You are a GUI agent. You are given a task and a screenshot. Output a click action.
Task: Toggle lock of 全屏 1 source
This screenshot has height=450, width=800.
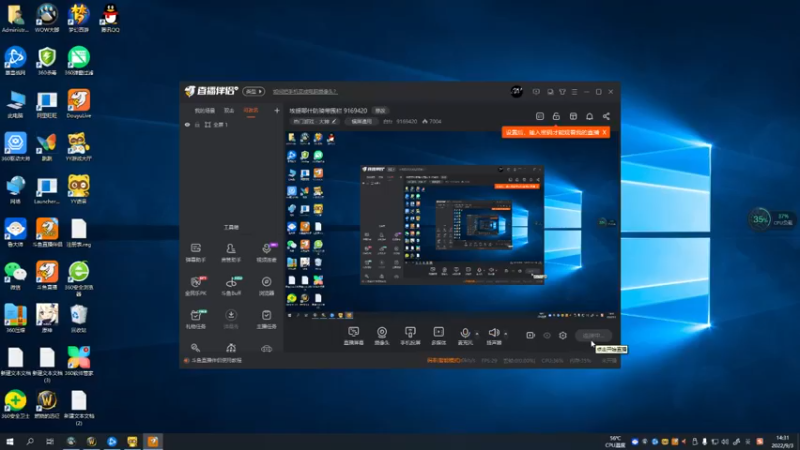(197, 124)
